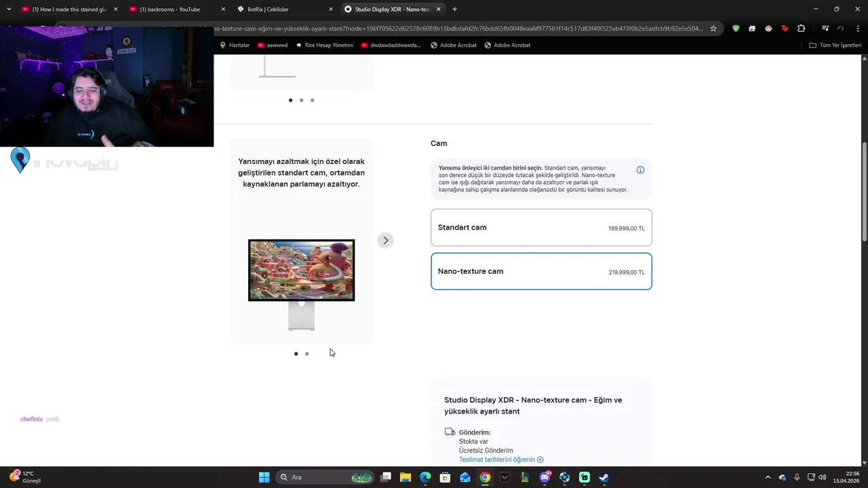
Task: Open the Riot Hesap Yönetimi bookmark
Action: (324, 45)
